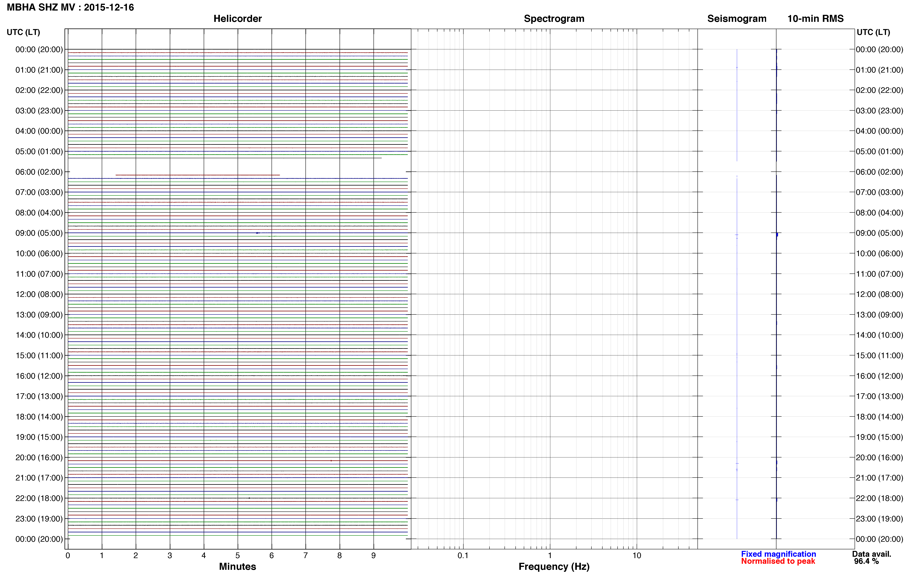Click the black dot on the 22:00 helicorder trace
Screen dimensions: 924x578
[249, 498]
